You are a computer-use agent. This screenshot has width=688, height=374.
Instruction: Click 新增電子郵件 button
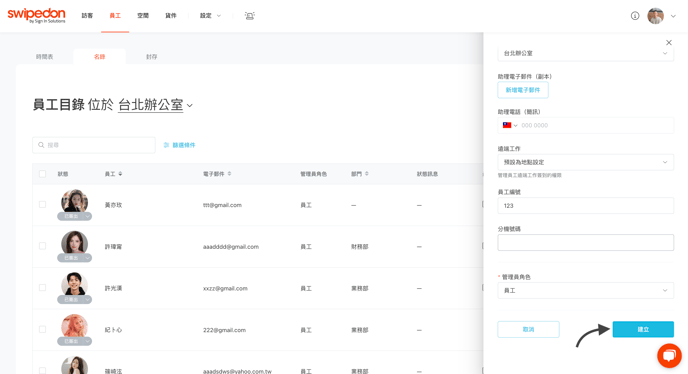click(523, 90)
